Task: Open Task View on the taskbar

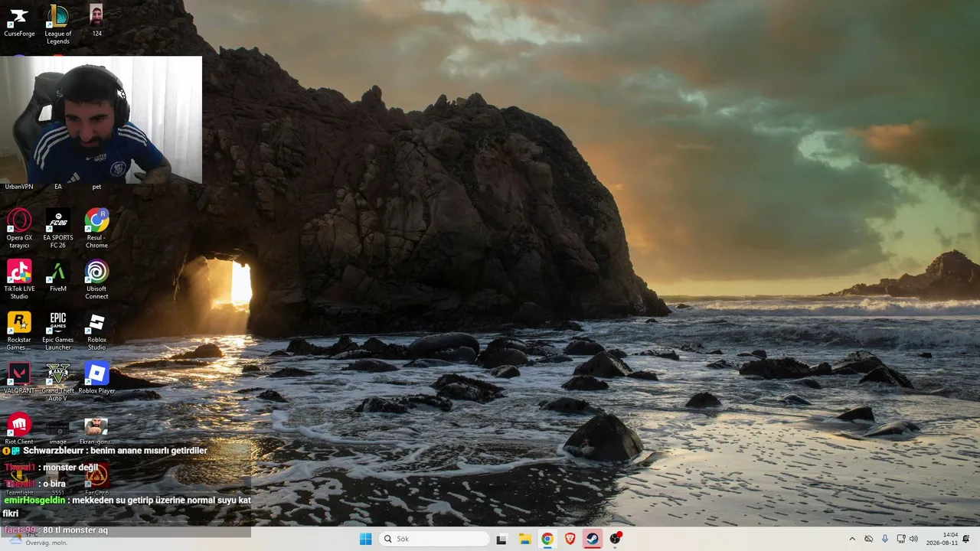Action: [501, 539]
